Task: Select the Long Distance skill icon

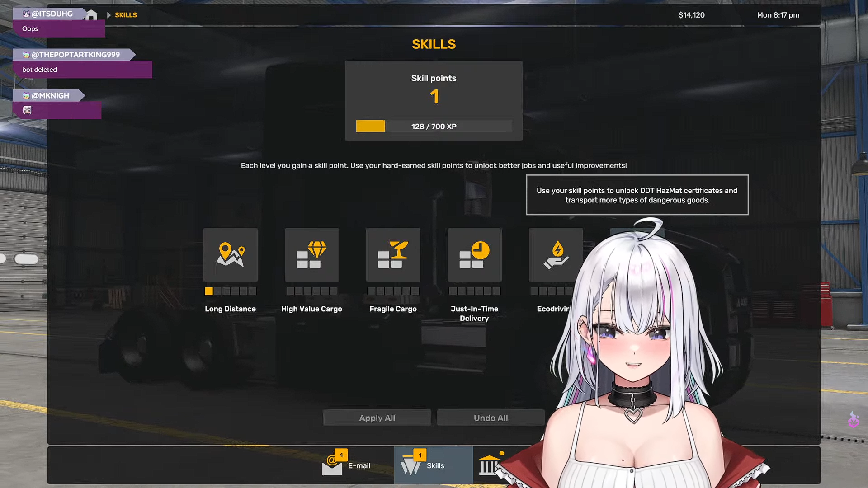Action: tap(231, 255)
